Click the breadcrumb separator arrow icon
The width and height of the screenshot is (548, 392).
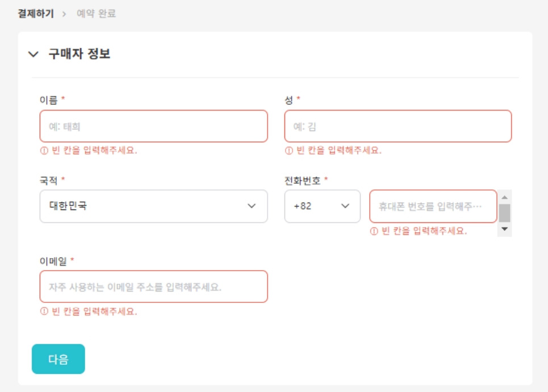[x=64, y=14]
